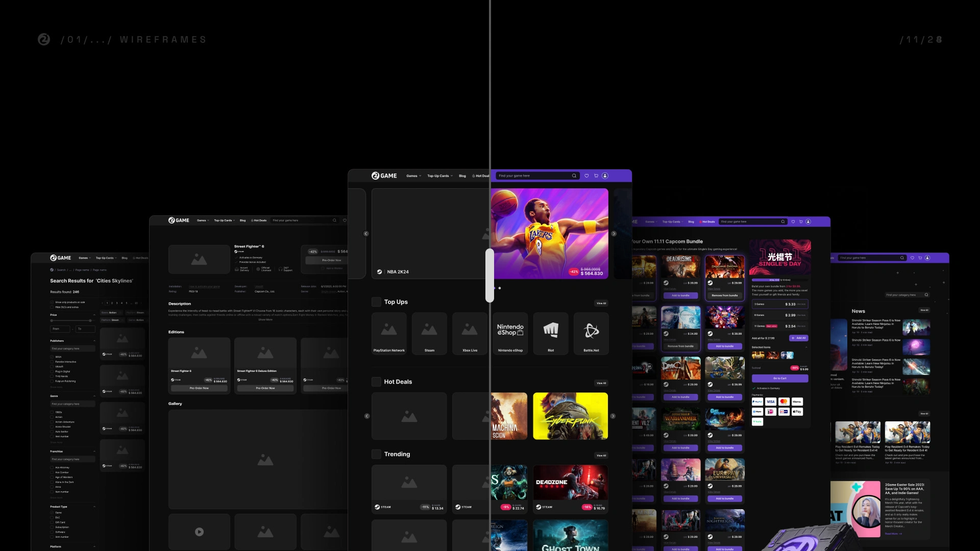
Task: Collapse the Publishers filter section
Action: click(x=94, y=341)
